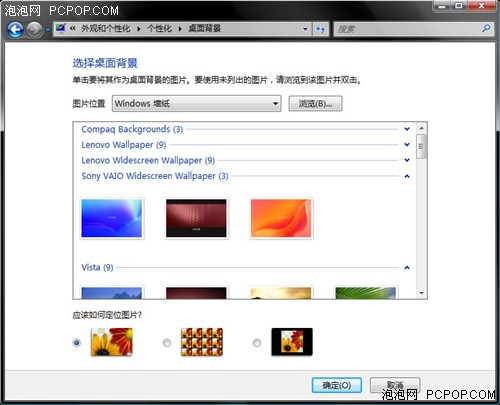500x405 pixels.
Task: Click the 桌面背景 breadcrumb
Action: pyautogui.click(x=205, y=29)
